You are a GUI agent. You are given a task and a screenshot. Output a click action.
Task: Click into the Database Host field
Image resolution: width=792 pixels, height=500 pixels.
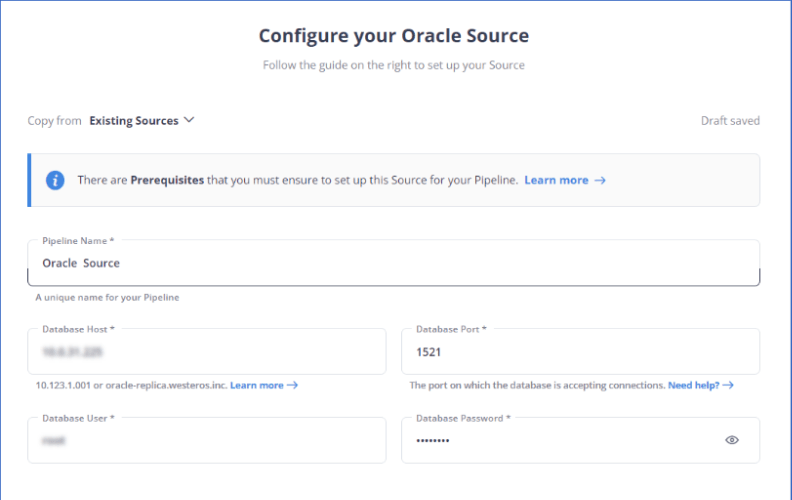[207, 352]
